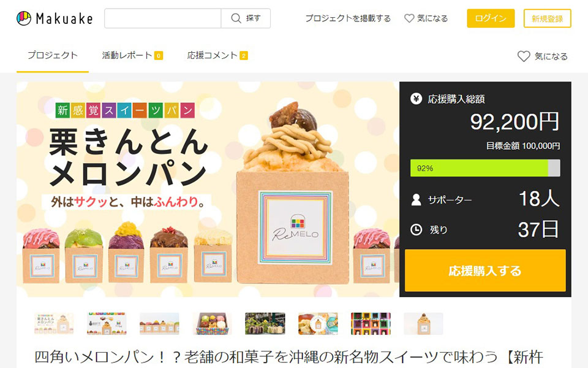Click the yen icon beside 応援購入総額
This screenshot has height=368, width=588.
[x=416, y=99]
